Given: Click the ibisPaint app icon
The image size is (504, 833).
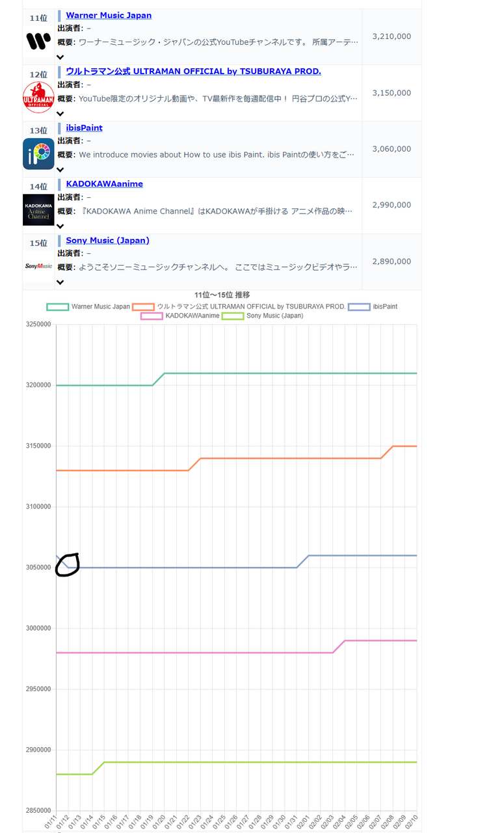Looking at the screenshot, I should pyautogui.click(x=38, y=154).
